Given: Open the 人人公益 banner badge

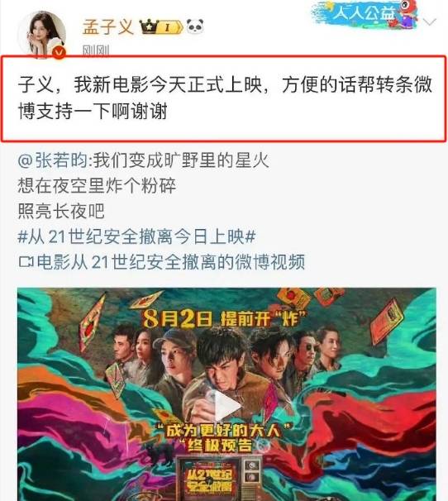Looking at the screenshot, I should tap(365, 14).
